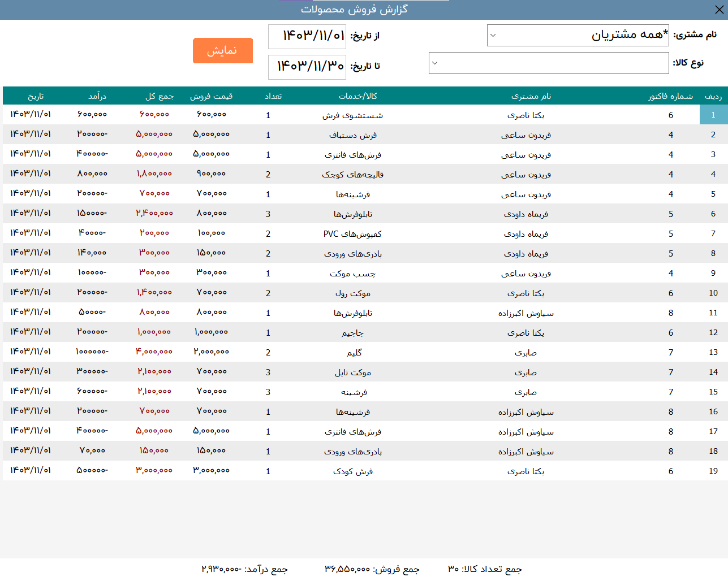Image resolution: width=728 pixels, height=581 pixels.
Task: Close the sales report window
Action: coord(719,10)
